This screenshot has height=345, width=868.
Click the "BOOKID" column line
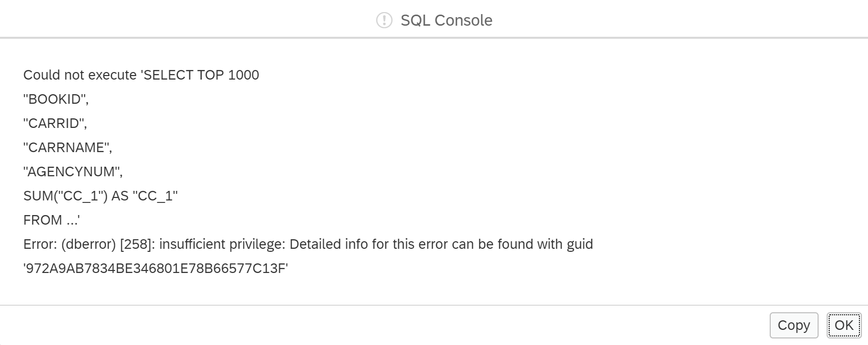pos(55,99)
